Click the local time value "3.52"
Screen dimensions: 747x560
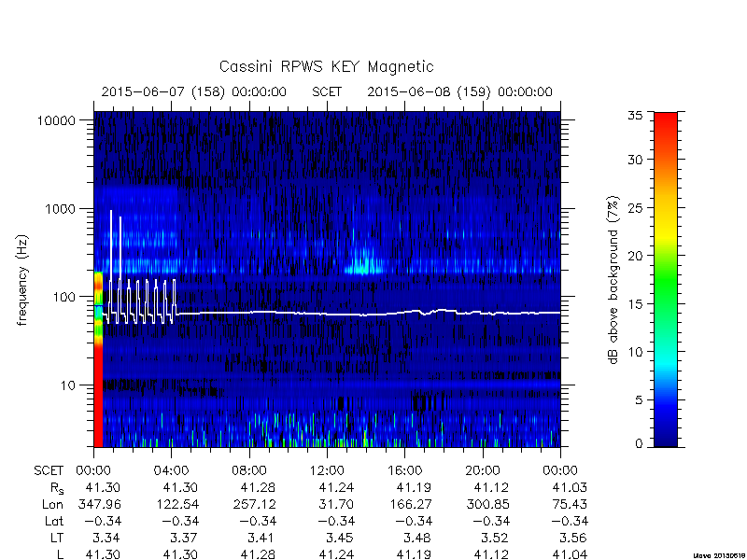[495, 539]
